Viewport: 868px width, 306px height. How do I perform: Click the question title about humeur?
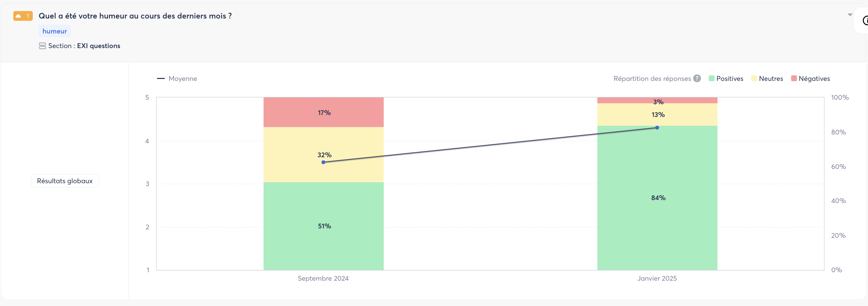coord(135,16)
